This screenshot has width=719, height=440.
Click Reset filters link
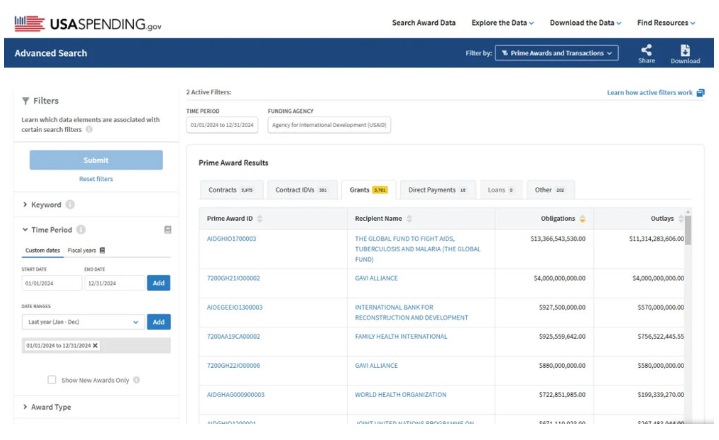96,179
